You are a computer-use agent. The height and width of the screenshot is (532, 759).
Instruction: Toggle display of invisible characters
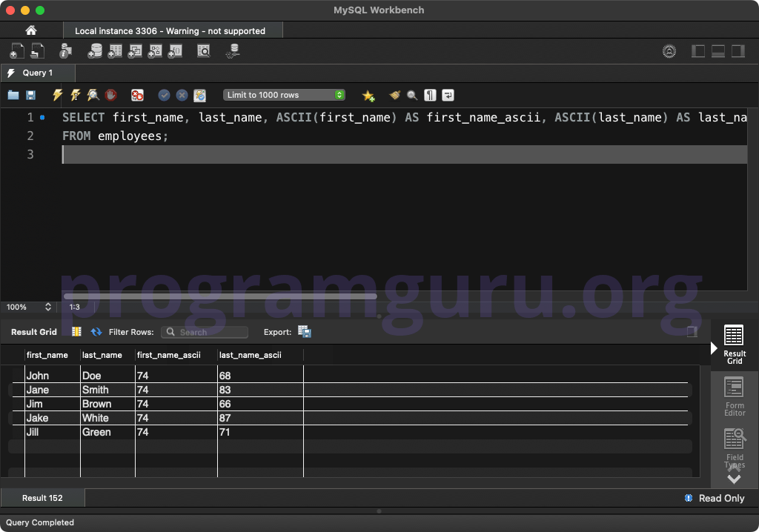pos(428,95)
